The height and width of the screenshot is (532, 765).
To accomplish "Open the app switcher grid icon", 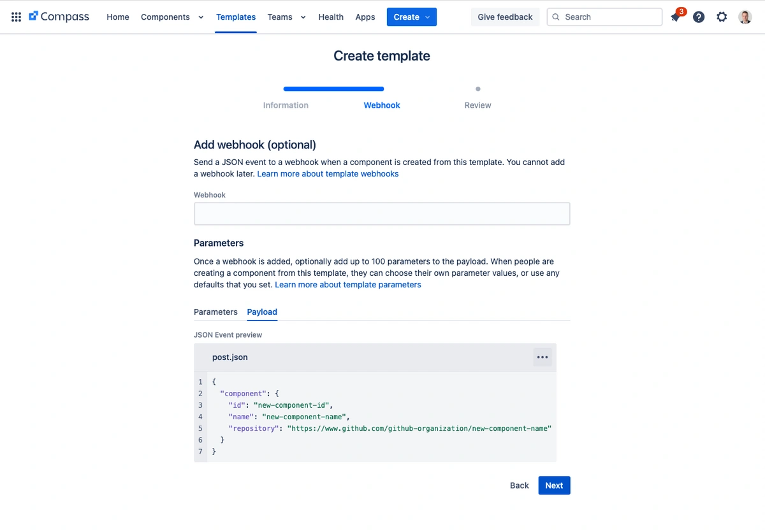I will [17, 17].
